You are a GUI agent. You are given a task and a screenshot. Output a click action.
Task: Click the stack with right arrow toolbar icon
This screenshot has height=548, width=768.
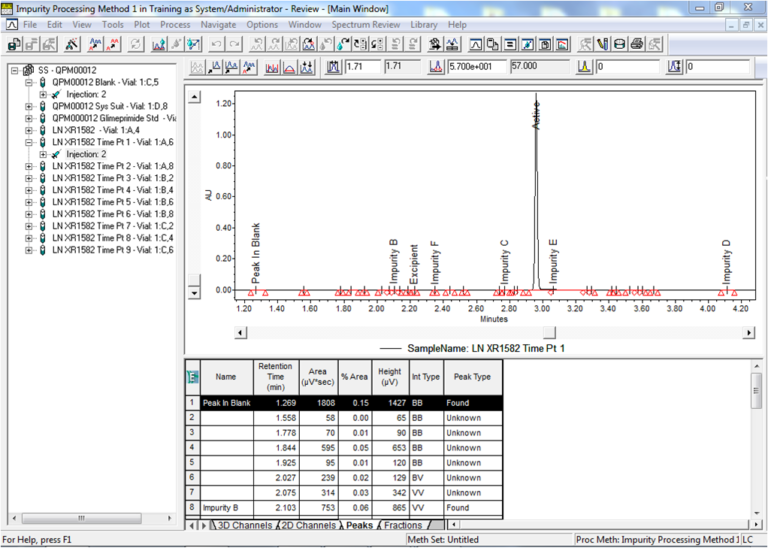[435, 45]
